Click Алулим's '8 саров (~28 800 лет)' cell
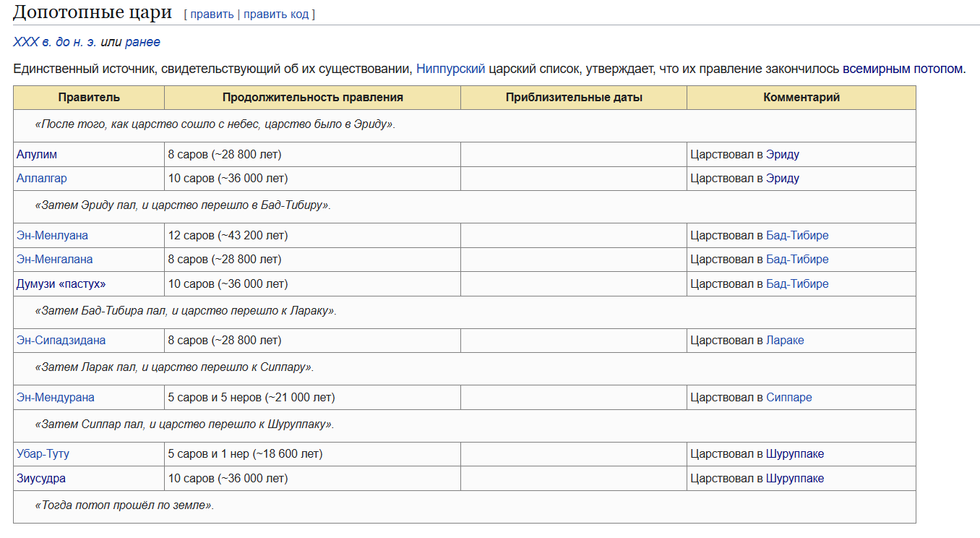The height and width of the screenshot is (538, 980). [x=313, y=154]
